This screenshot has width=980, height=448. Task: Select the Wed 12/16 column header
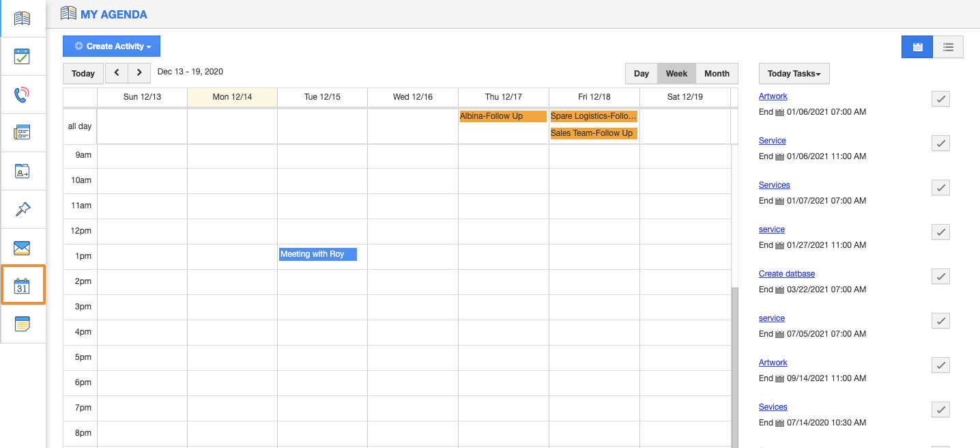pos(413,97)
